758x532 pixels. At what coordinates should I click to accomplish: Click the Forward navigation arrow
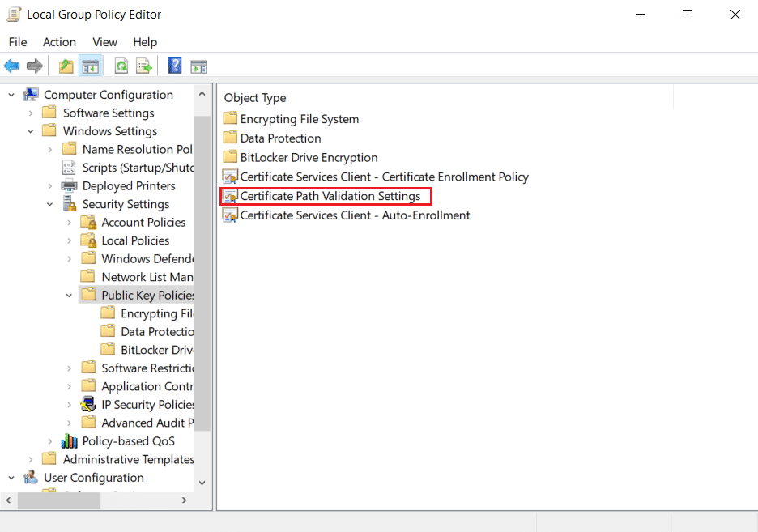point(35,66)
